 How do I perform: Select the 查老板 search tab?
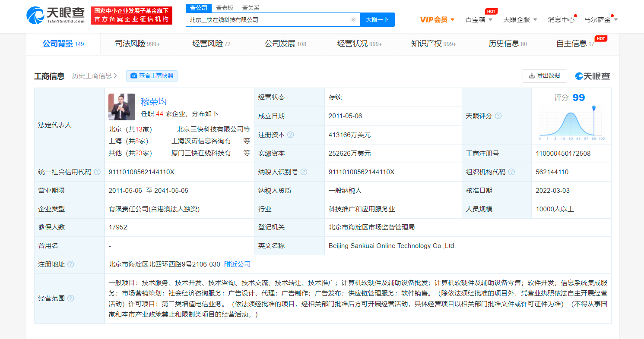click(225, 8)
